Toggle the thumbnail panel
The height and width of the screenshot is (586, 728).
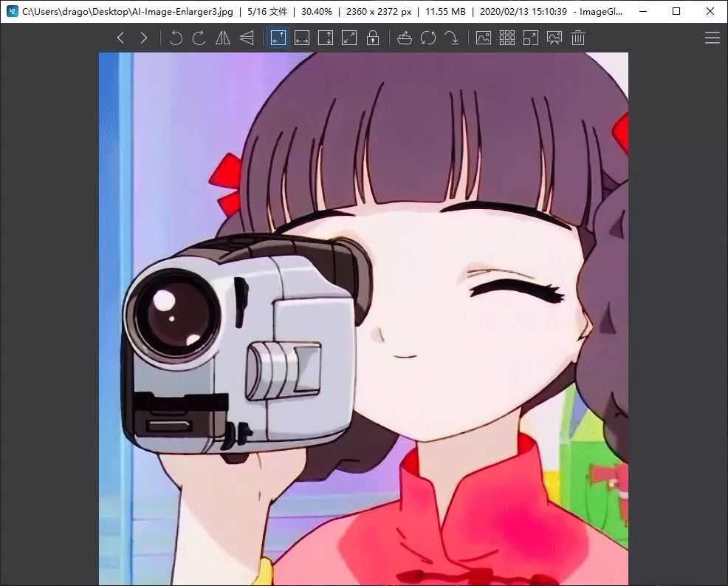coord(484,38)
